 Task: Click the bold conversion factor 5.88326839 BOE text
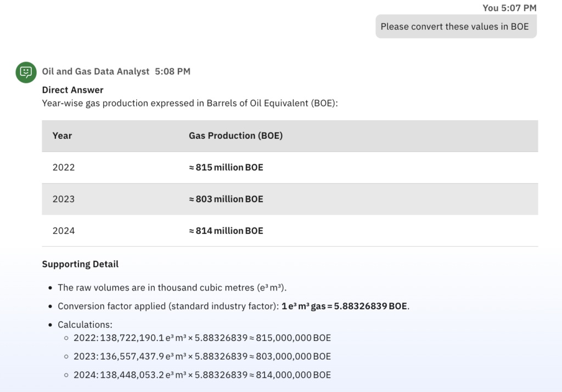point(345,306)
